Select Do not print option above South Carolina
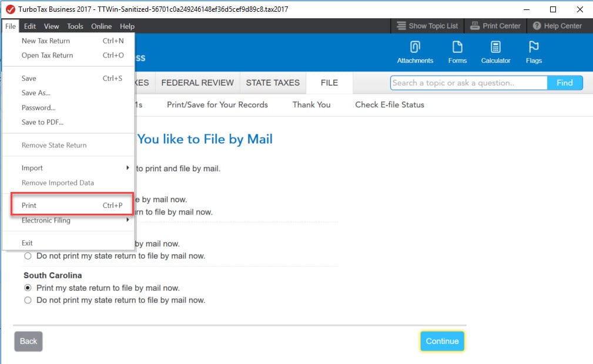Screen dimensions: 593x364 (28, 256)
